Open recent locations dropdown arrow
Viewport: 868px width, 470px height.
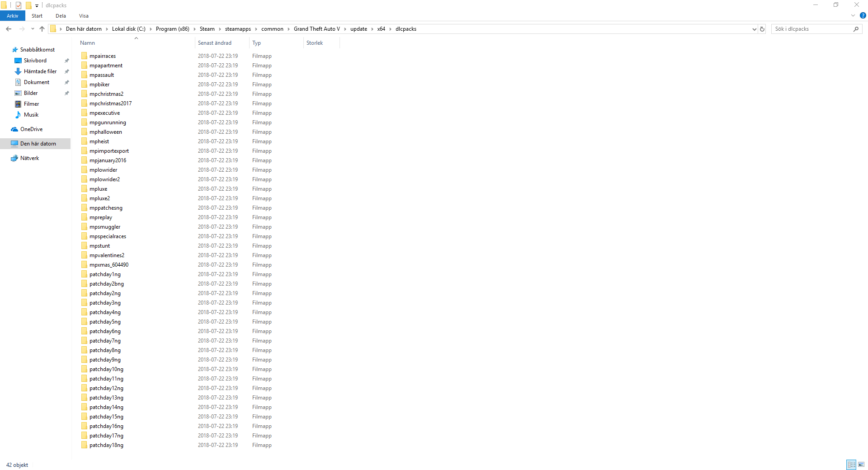coord(33,29)
